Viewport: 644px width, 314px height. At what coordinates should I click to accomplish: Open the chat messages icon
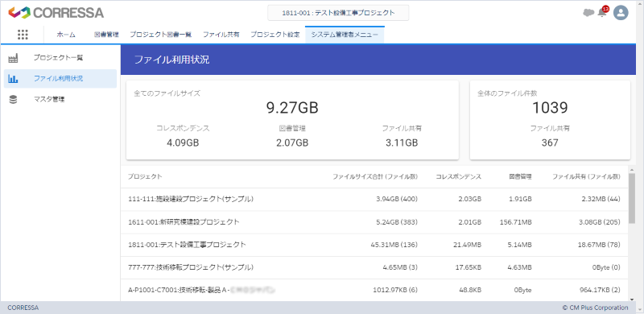(588, 13)
